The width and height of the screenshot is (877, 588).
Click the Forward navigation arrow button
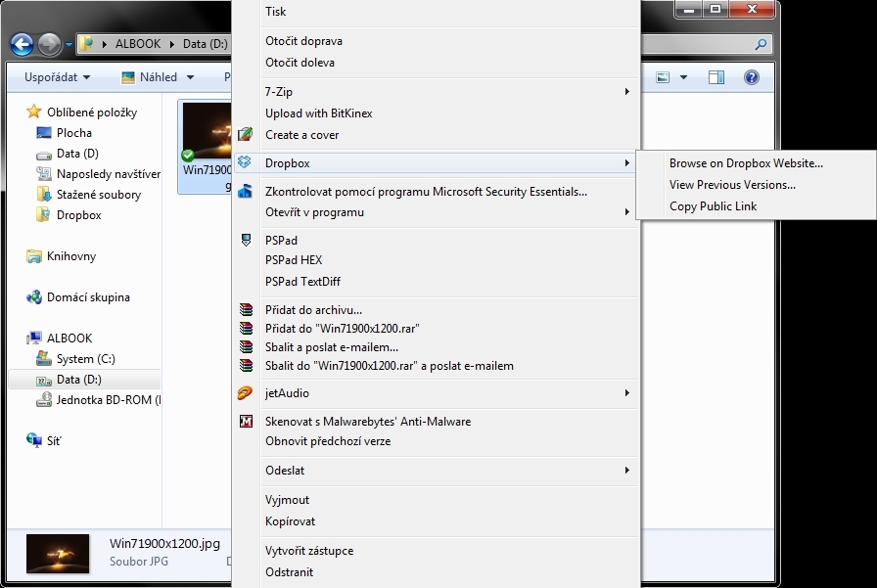point(49,44)
